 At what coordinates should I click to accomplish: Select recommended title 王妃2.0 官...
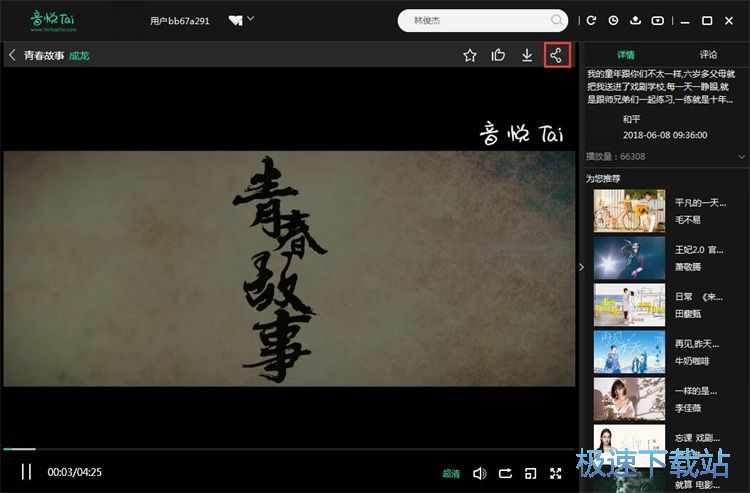tap(699, 250)
